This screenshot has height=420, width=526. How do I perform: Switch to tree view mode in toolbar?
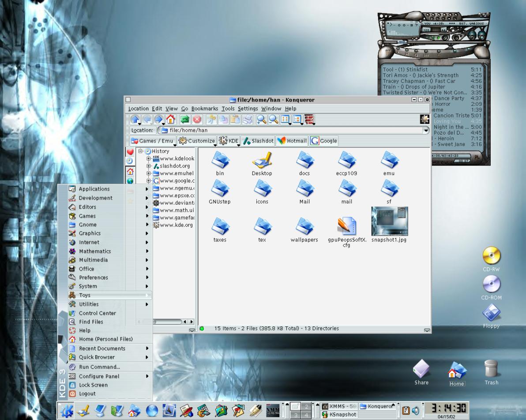click(x=297, y=119)
